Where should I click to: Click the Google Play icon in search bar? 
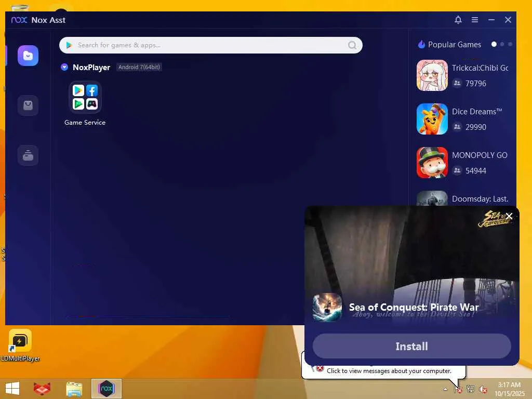pyautogui.click(x=69, y=45)
